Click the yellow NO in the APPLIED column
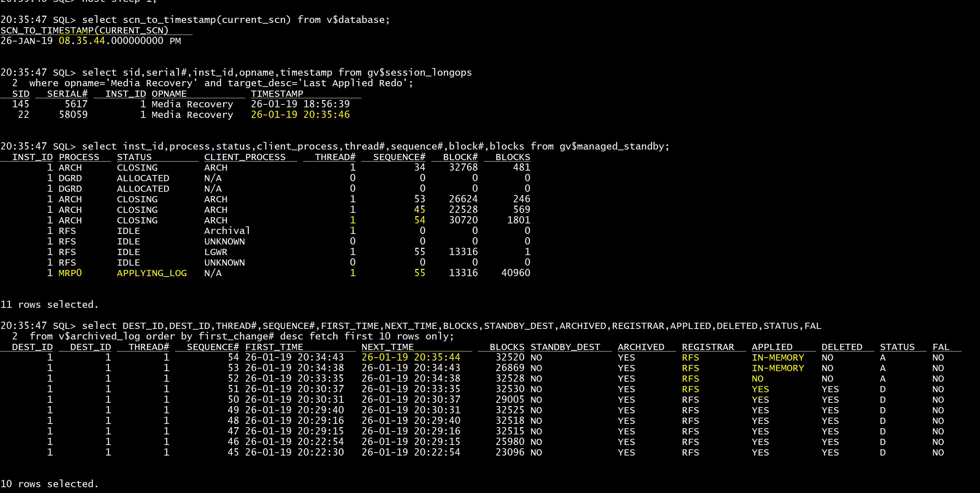980x493 pixels. click(757, 379)
